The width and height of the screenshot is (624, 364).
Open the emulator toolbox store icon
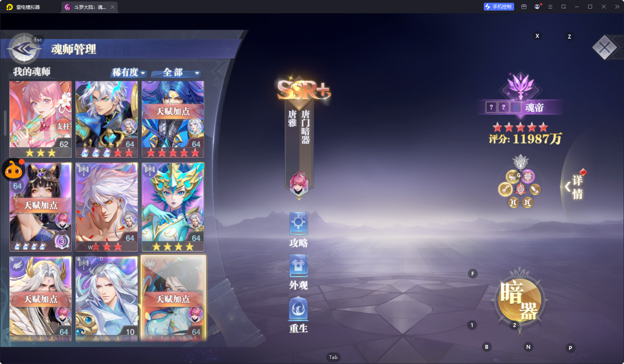pyautogui.click(x=524, y=7)
